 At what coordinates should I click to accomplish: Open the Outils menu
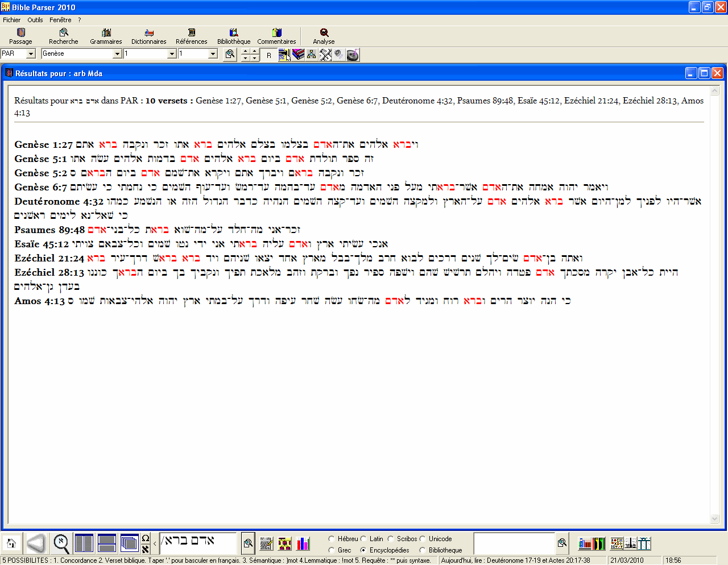tap(35, 20)
